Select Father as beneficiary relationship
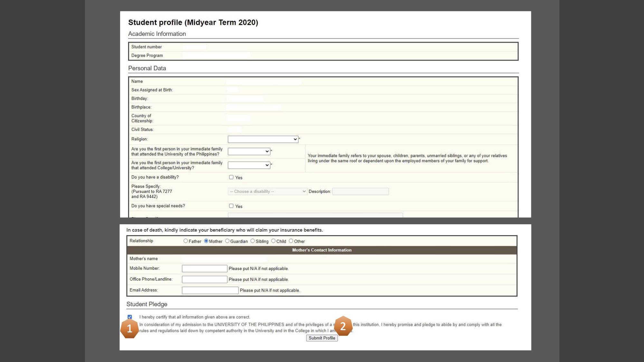The height and width of the screenshot is (362, 644). 185,241
